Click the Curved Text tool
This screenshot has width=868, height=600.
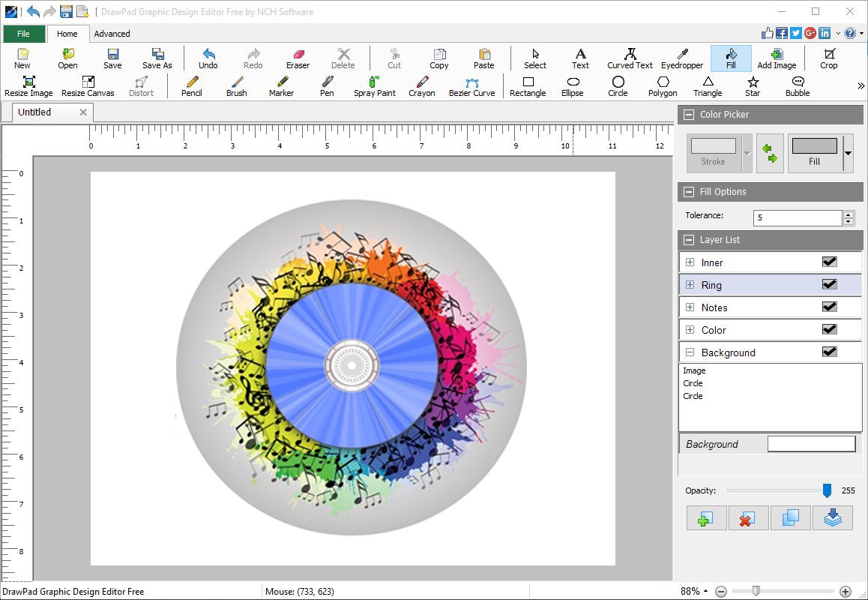(630, 58)
